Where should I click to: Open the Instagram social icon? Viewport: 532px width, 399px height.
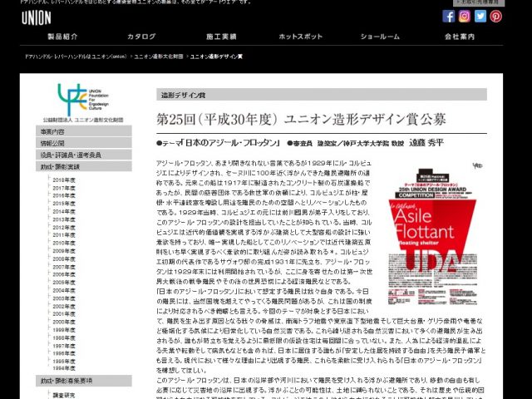465,17
